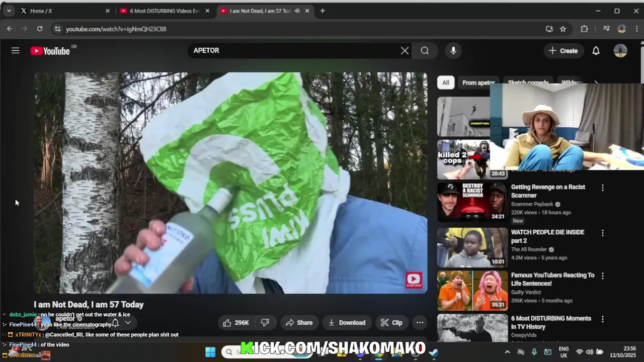Image resolution: width=644 pixels, height=362 pixels.
Task: Open options for Racist Scammer video
Action: [x=602, y=188]
